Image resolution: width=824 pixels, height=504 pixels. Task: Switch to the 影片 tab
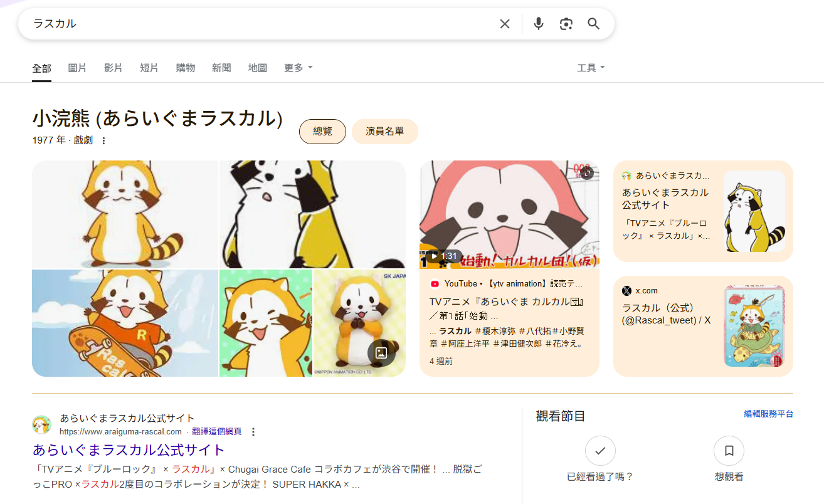click(x=114, y=68)
